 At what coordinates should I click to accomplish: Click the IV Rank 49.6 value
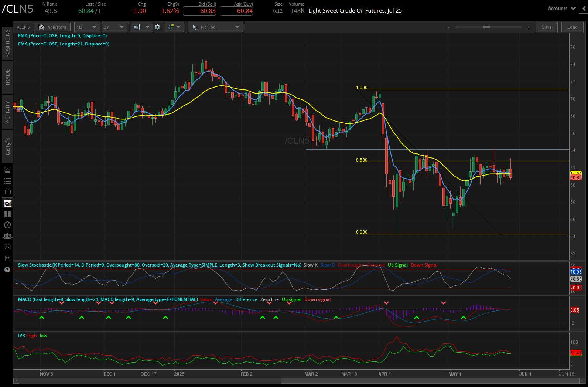click(x=51, y=11)
